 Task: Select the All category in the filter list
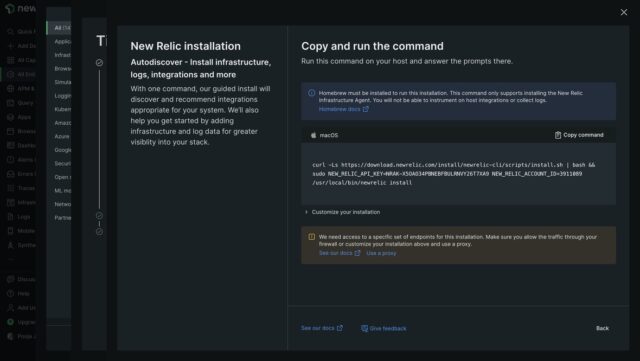point(62,28)
